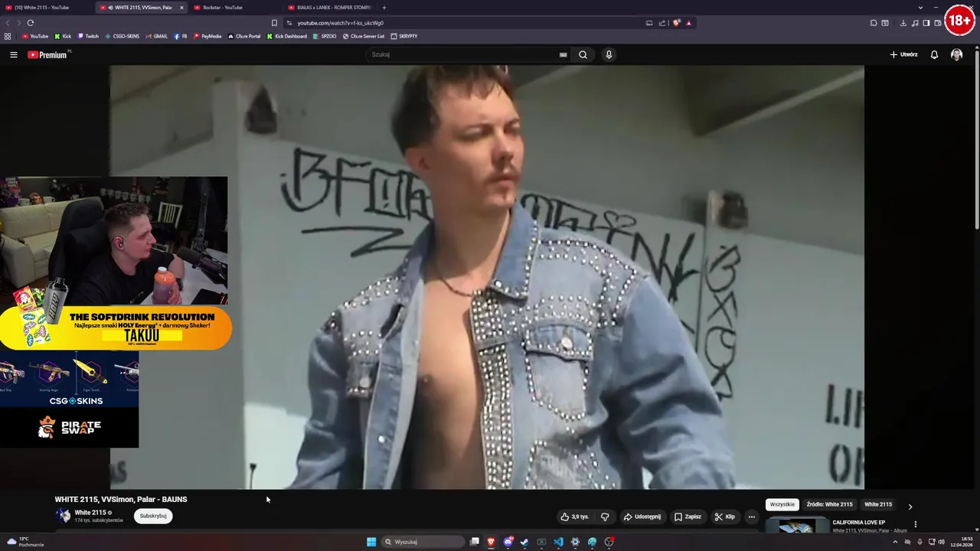Show hidden system tray icons chevron
Image resolution: width=980 pixels, height=551 pixels.
click(x=895, y=542)
